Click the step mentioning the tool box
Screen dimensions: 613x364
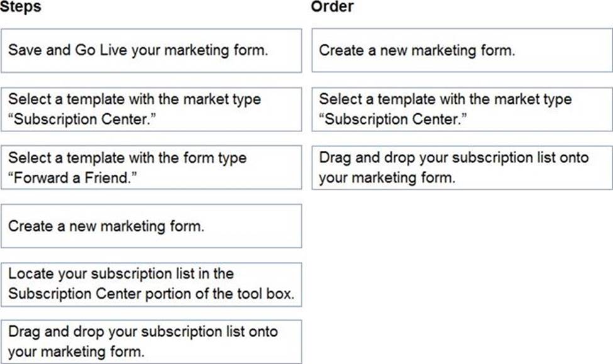(151, 284)
